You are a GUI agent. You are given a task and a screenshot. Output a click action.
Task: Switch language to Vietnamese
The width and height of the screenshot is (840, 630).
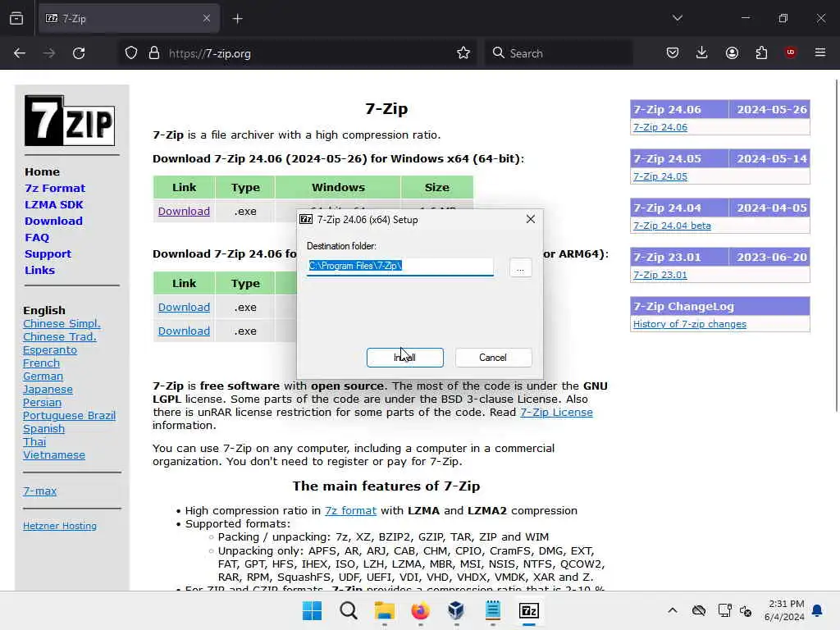(x=53, y=454)
